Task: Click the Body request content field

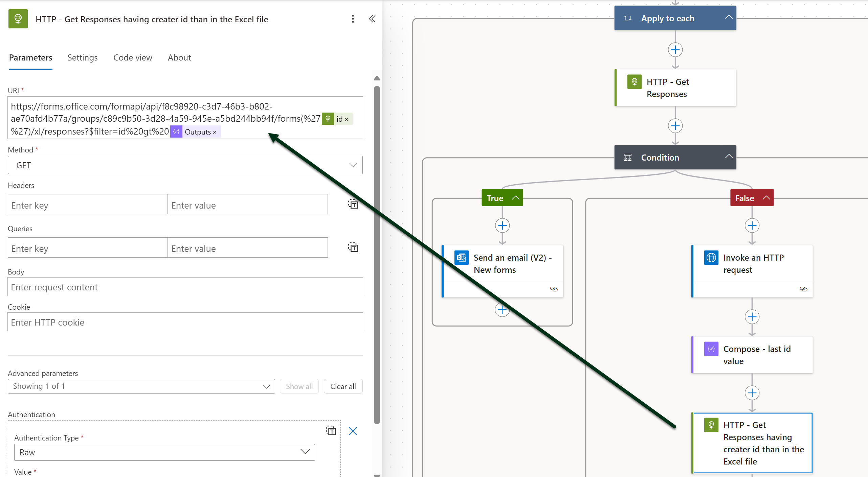Action: [185, 287]
